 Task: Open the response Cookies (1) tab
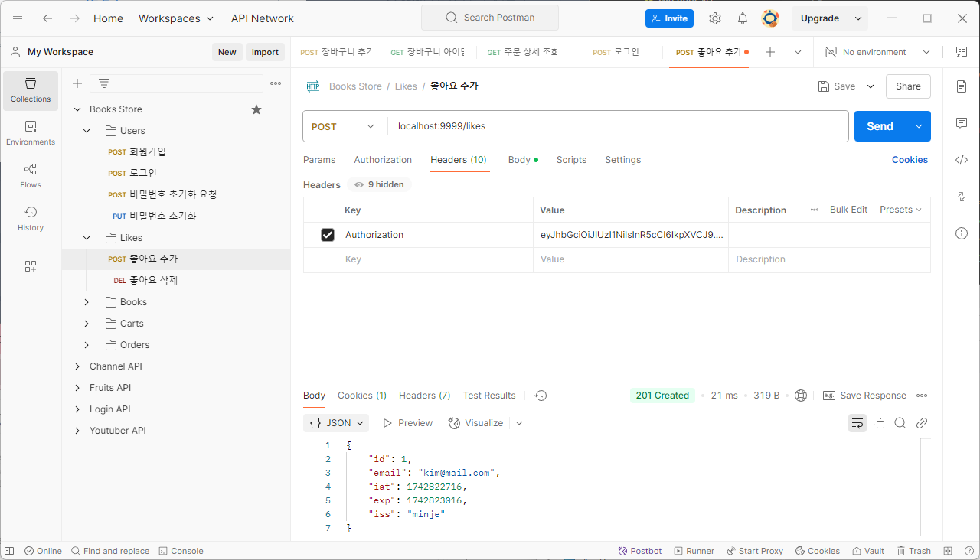(x=362, y=396)
